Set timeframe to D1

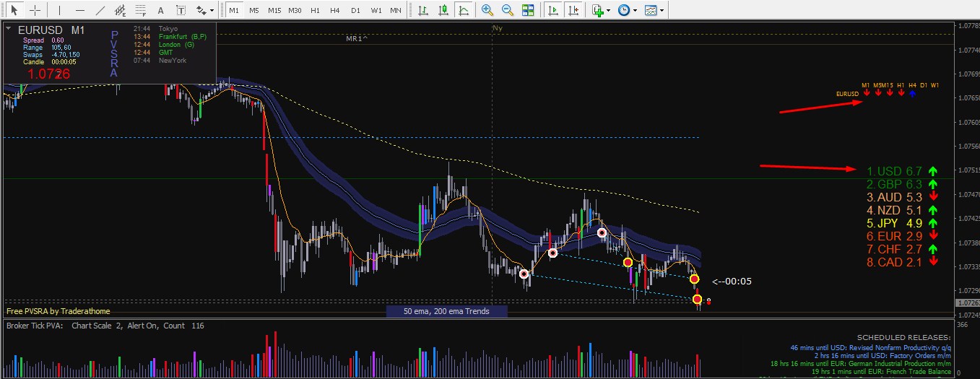click(x=355, y=11)
